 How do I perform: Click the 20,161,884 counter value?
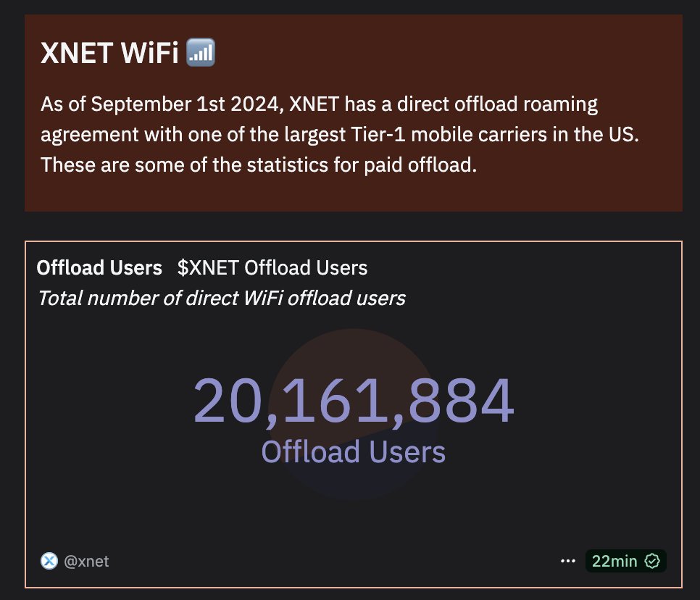[354, 402]
